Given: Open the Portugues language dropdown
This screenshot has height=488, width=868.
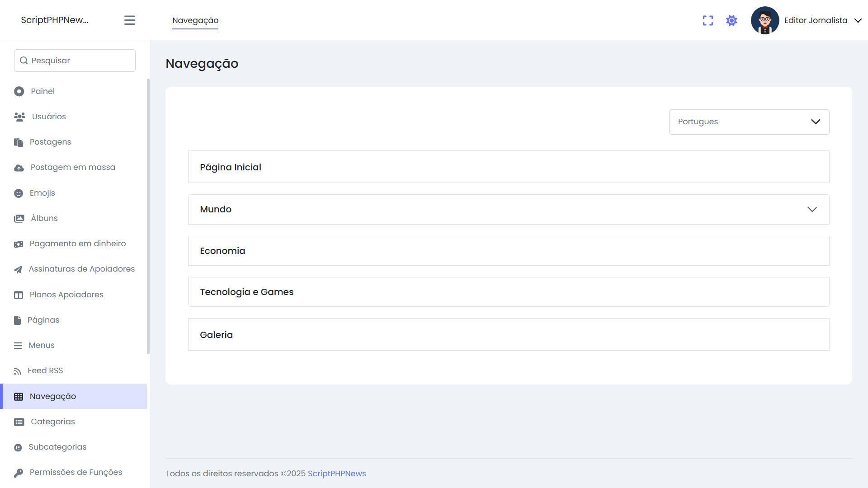Looking at the screenshot, I should (749, 122).
